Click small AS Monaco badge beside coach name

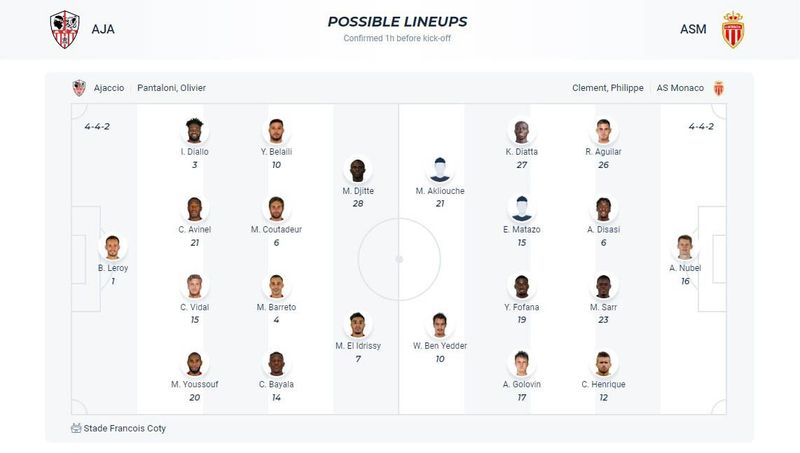pos(718,88)
